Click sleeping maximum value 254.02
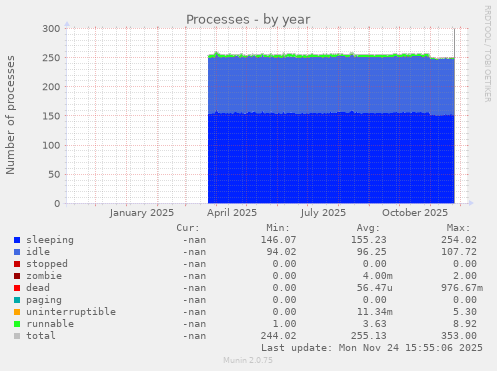Screen dimensions: 497x371 pyautogui.click(x=459, y=240)
